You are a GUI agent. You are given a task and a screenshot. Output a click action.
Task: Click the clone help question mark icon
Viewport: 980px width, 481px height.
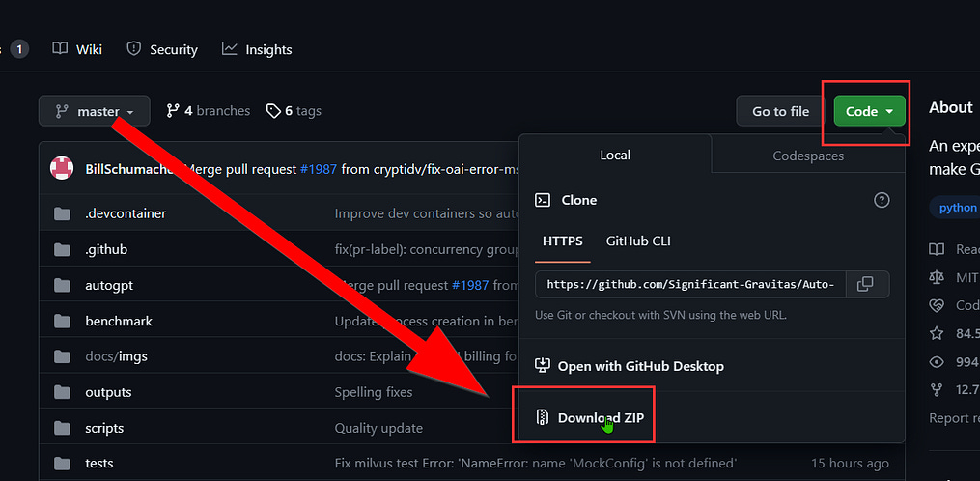pyautogui.click(x=882, y=200)
